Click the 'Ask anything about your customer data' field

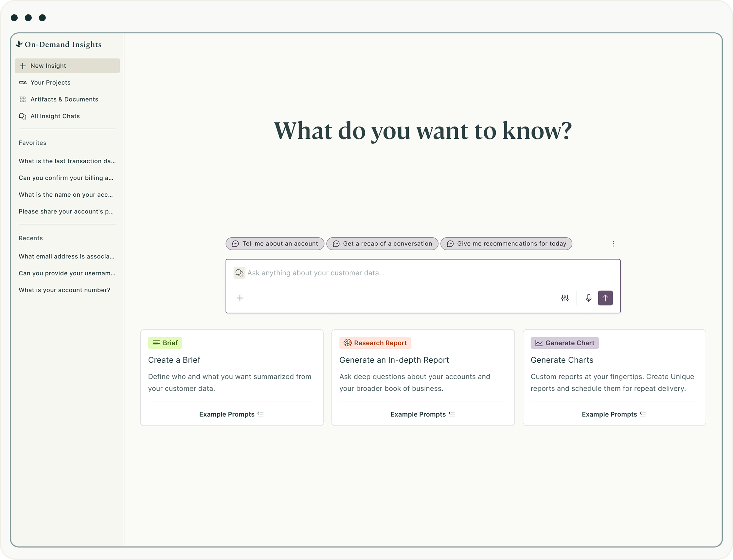click(x=423, y=286)
